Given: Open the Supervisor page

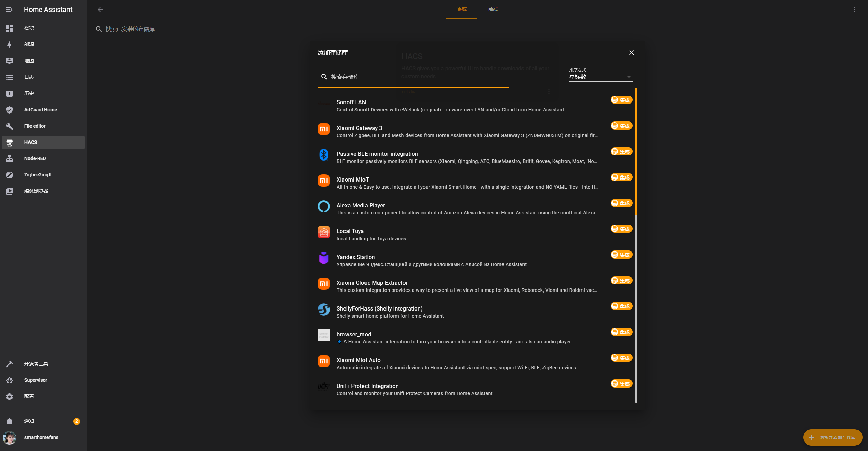Looking at the screenshot, I should [x=43, y=380].
